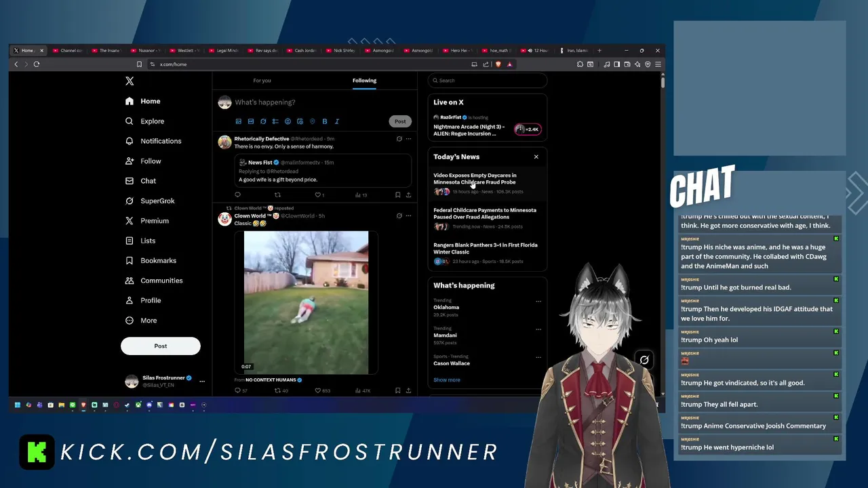Open Profile in the sidebar
The width and height of the screenshot is (868, 488).
pyautogui.click(x=143, y=300)
